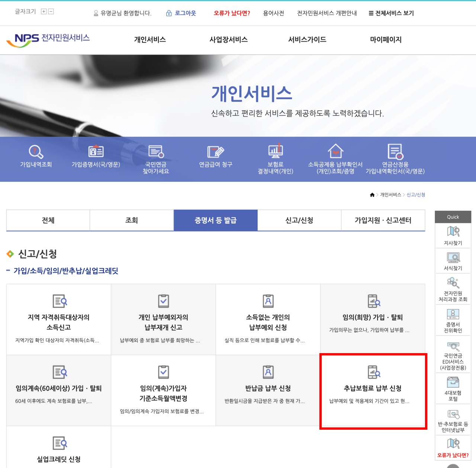Click the 증명서 진위확인 sidebar icon

pyautogui.click(x=453, y=317)
